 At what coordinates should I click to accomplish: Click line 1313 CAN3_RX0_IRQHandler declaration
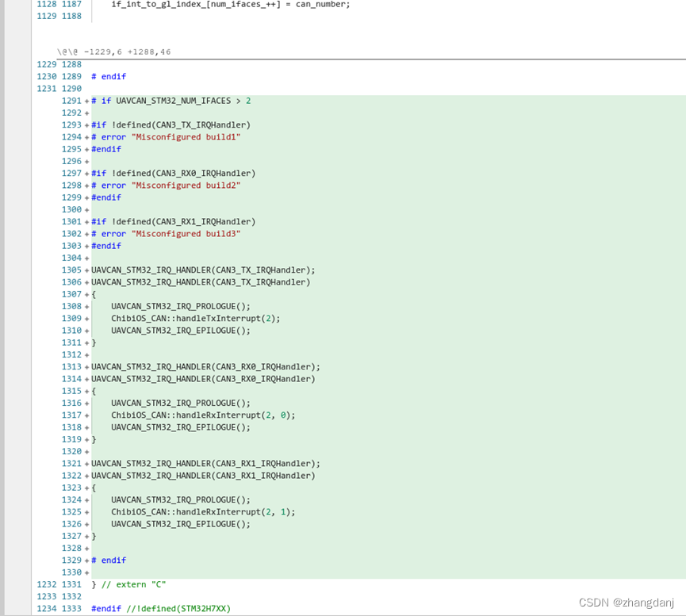click(205, 366)
